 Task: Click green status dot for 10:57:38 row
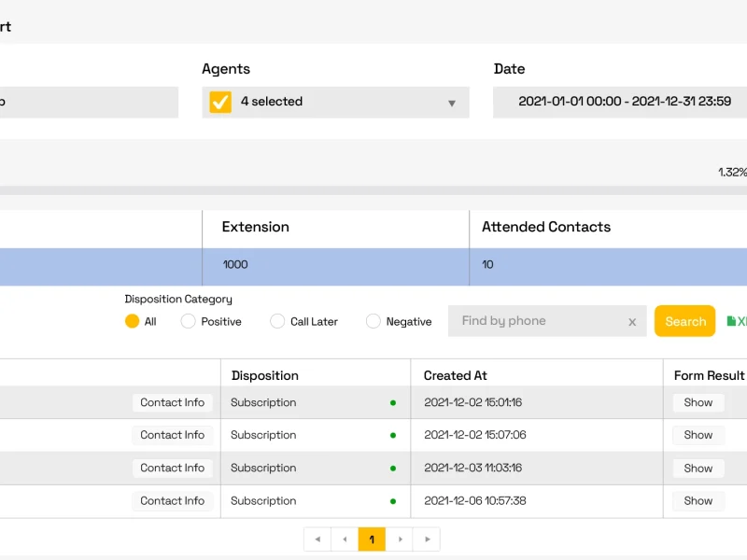(393, 501)
